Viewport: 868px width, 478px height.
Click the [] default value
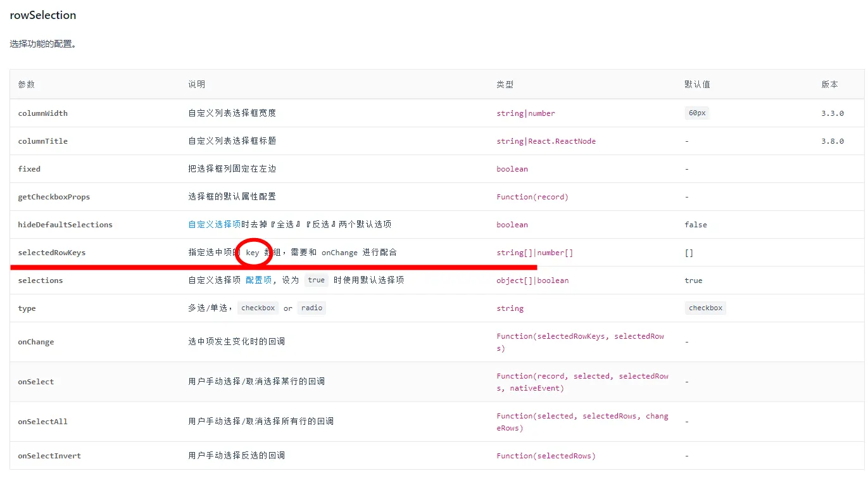pos(689,253)
